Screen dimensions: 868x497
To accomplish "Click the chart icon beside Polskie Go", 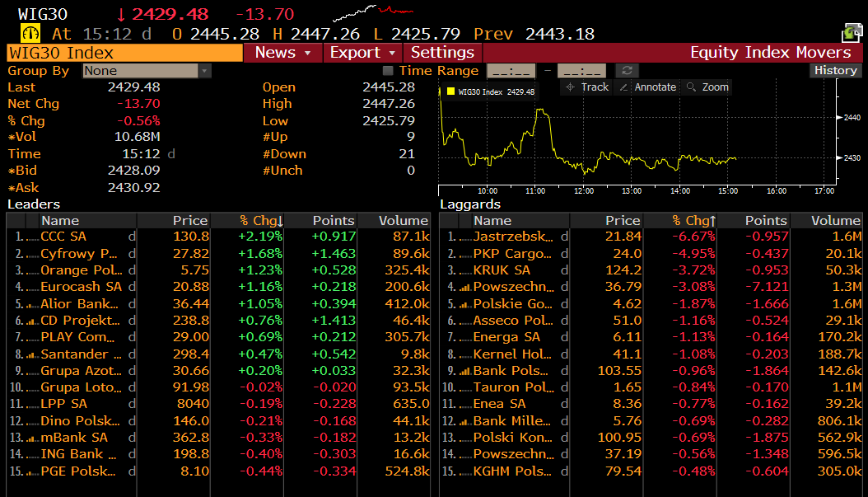I will coord(465,304).
